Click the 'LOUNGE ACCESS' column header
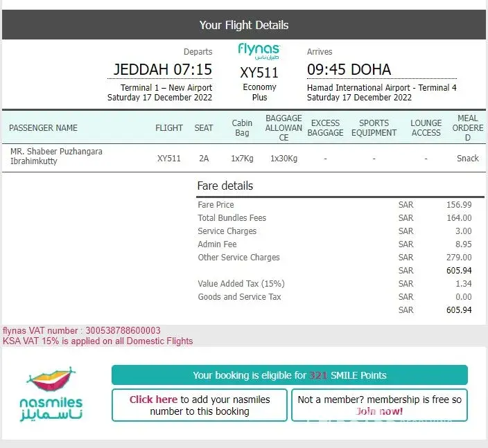The image size is (488, 448). point(426,128)
